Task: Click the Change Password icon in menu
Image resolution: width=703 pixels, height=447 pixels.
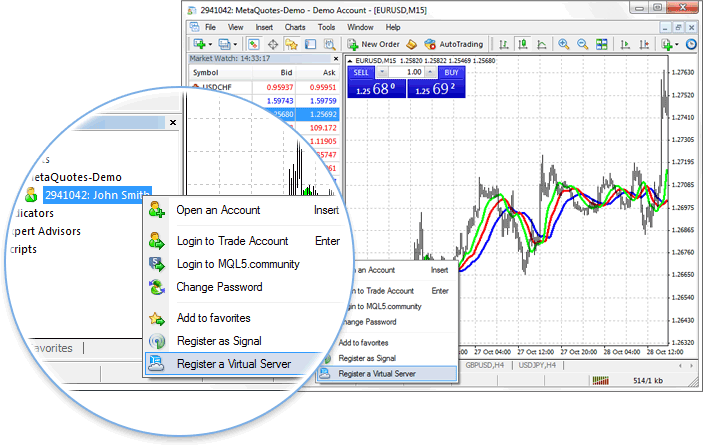Action: point(156,288)
